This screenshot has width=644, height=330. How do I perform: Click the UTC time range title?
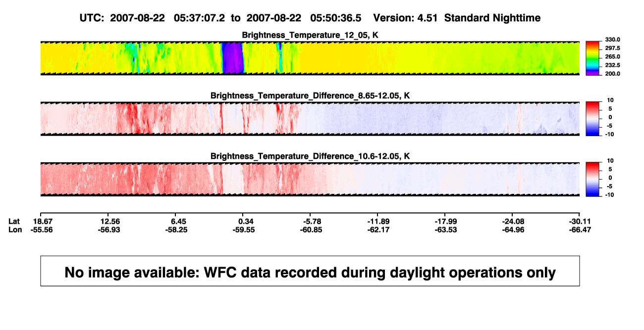point(310,18)
